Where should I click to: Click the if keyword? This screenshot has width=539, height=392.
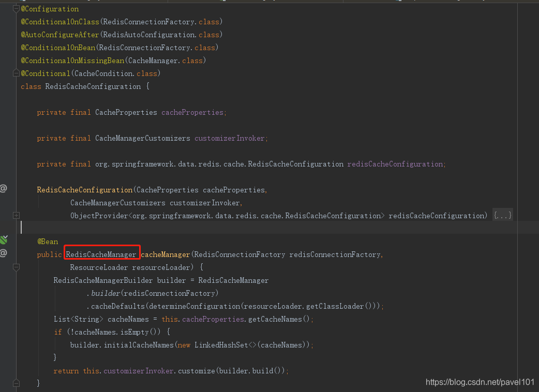tap(58, 332)
